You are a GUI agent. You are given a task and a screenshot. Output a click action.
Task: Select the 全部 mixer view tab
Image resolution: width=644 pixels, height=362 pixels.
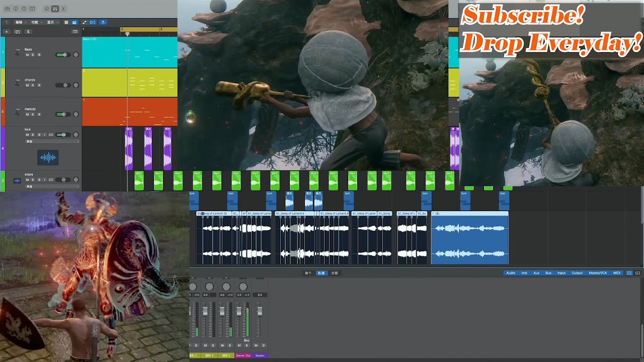335,273
